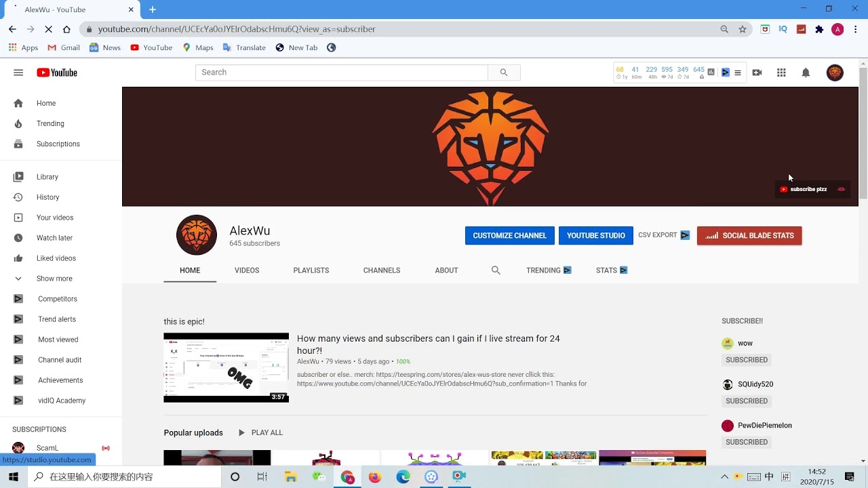Open vidIQ Channel audit
This screenshot has height=488, width=868.
[x=61, y=360]
